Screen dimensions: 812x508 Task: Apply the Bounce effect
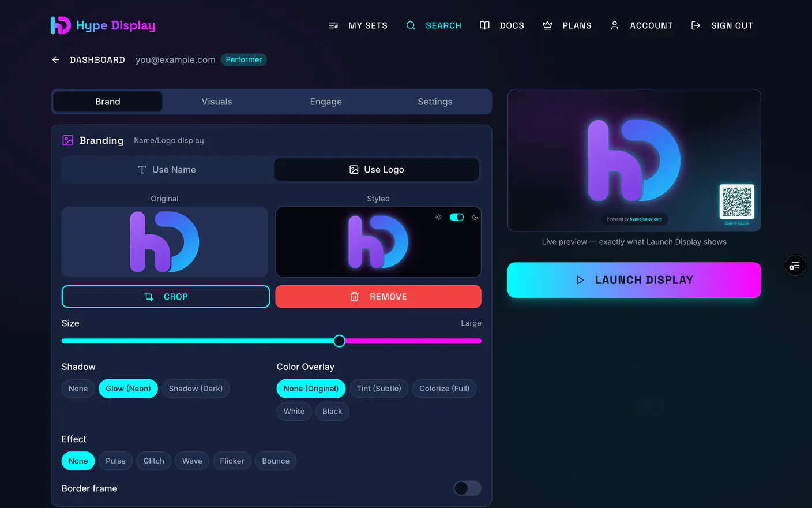tap(276, 461)
